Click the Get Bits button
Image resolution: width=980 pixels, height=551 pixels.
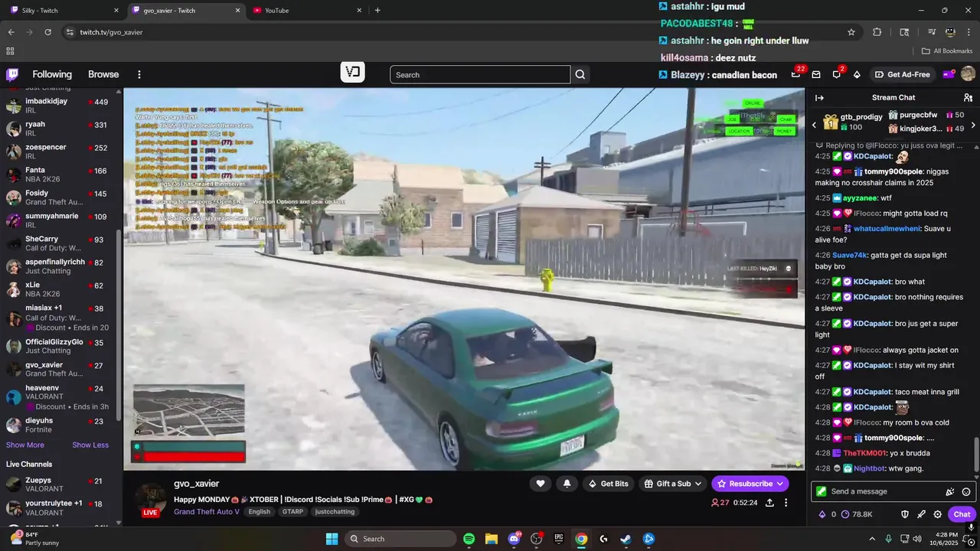pos(609,484)
